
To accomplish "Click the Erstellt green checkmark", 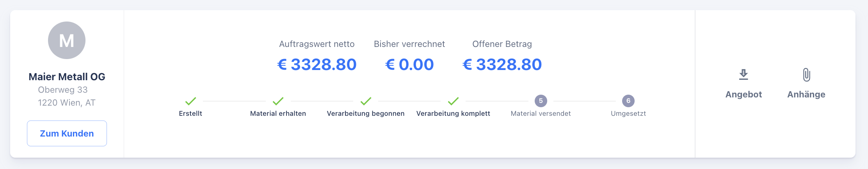I will pos(190,101).
